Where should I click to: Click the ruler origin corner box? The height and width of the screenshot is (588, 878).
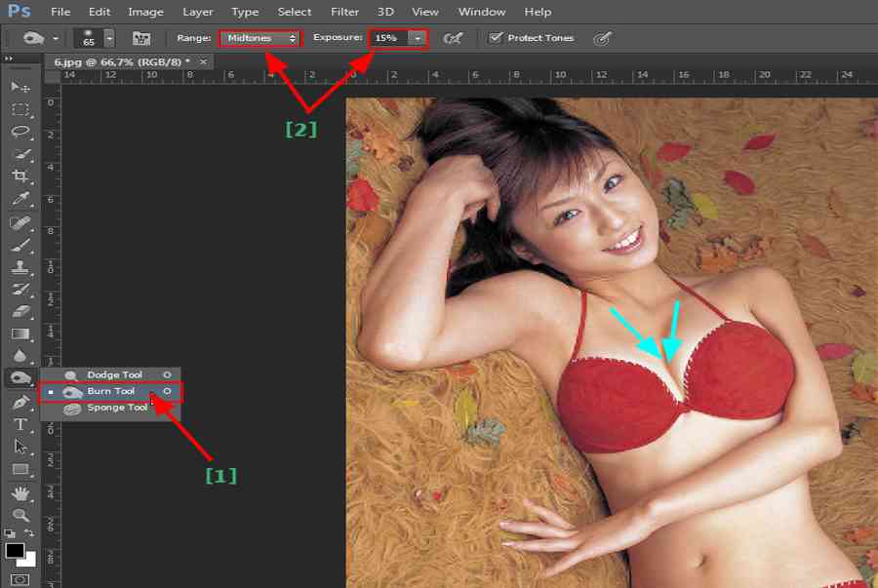tap(52, 76)
